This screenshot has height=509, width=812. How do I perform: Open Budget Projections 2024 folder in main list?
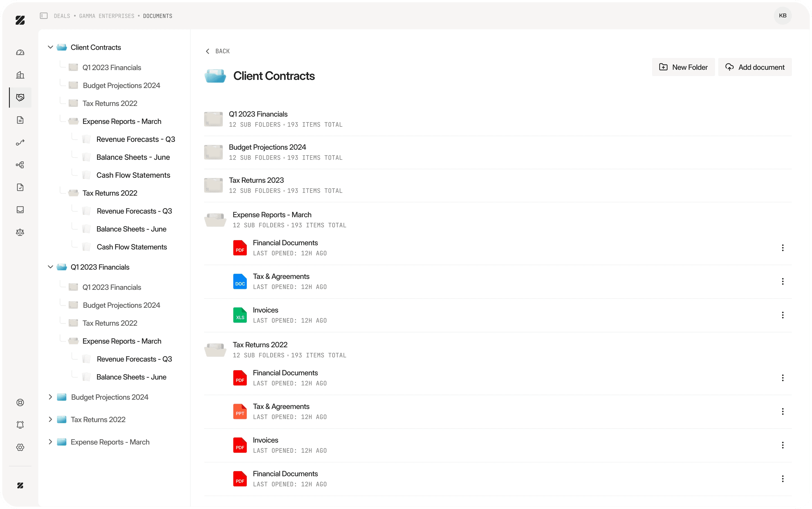(498, 152)
